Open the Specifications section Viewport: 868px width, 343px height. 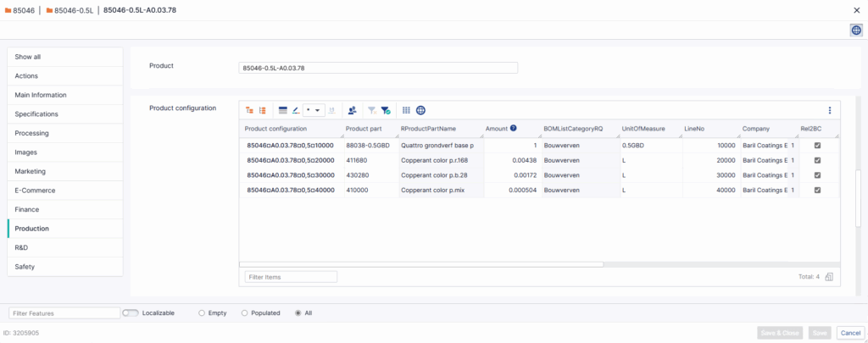tap(36, 113)
